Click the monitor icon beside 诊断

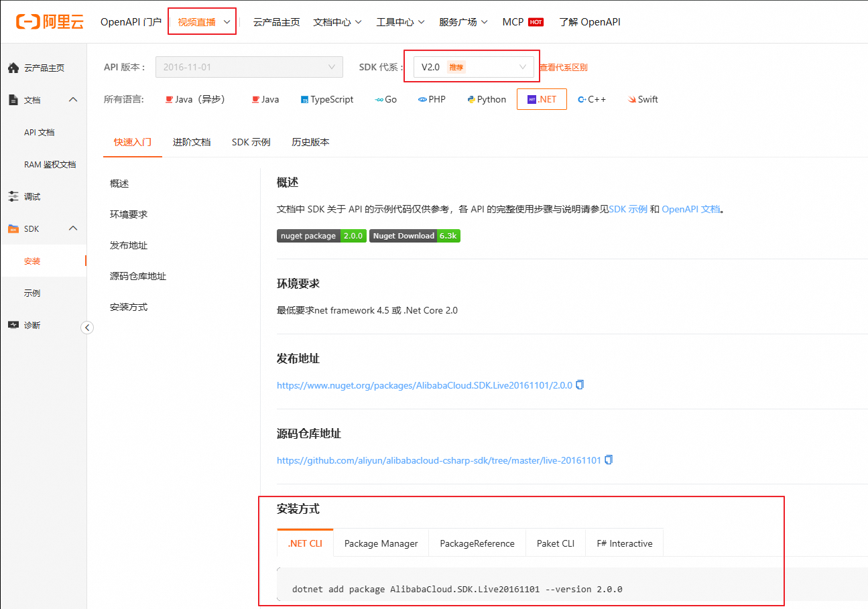(x=13, y=325)
